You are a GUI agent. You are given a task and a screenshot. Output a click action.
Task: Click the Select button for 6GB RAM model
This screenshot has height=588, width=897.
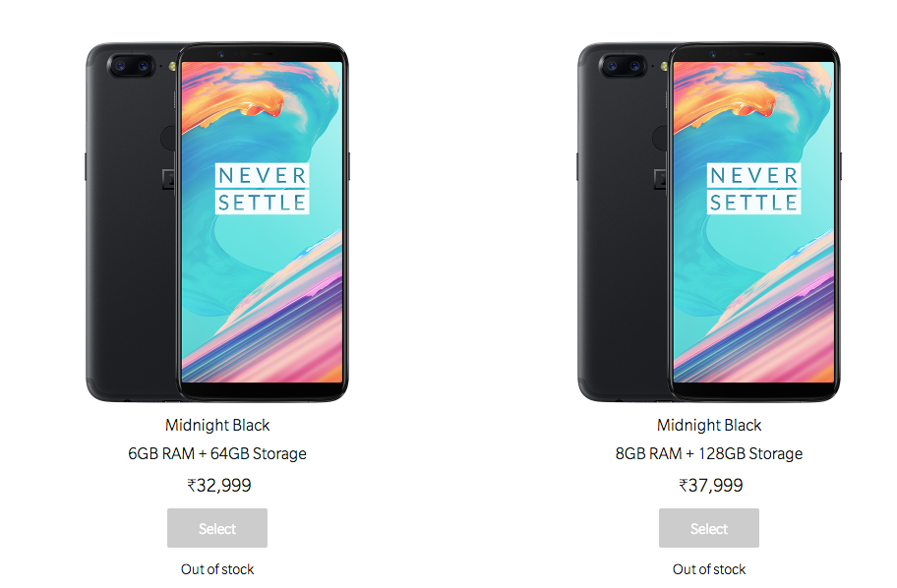(x=216, y=528)
